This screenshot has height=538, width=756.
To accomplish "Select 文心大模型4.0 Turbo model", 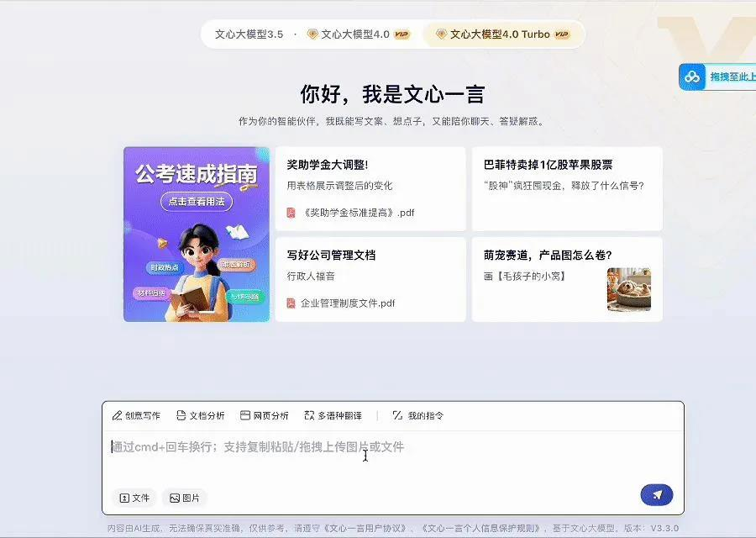I will [501, 34].
